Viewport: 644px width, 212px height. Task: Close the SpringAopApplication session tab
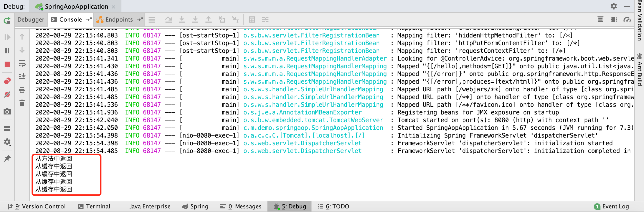coord(113,7)
